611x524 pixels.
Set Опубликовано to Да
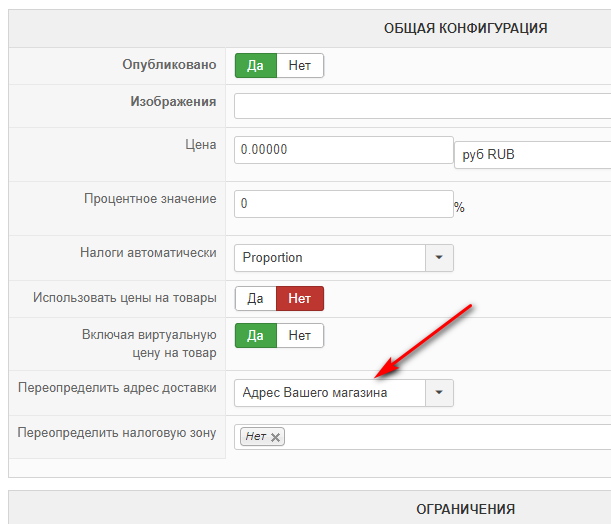(255, 66)
